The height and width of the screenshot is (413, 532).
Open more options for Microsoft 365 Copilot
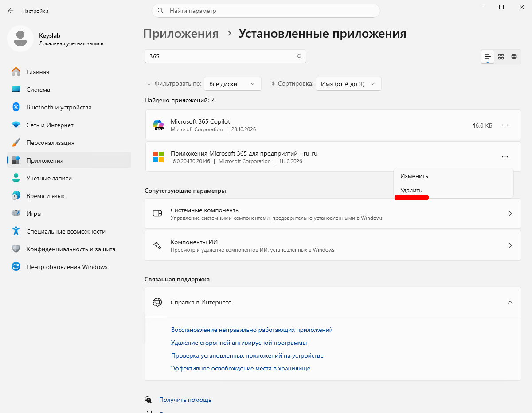(x=505, y=125)
